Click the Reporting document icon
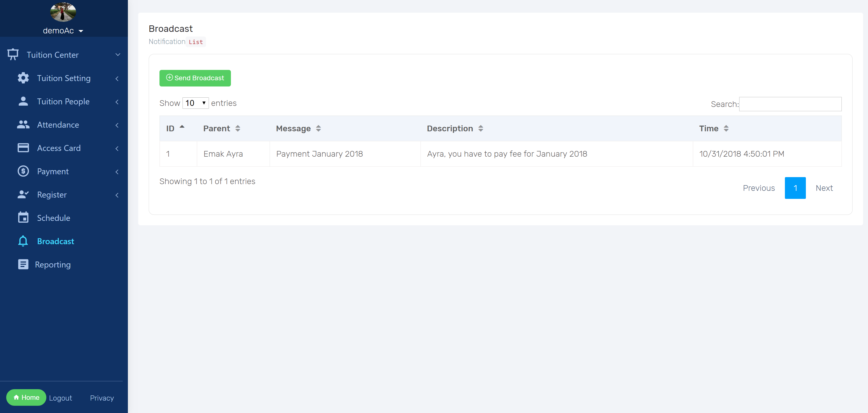Viewport: 868px width, 413px height. [x=23, y=264]
